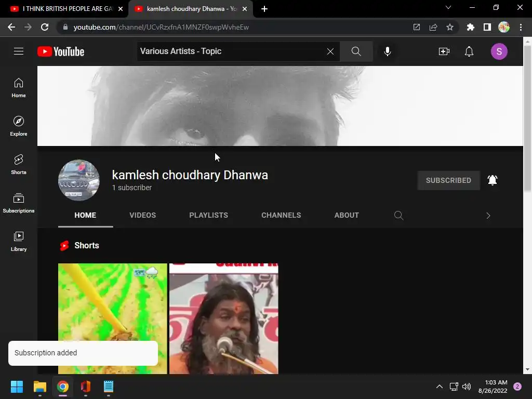Open a new browser tab
The image size is (532, 399).
[264, 9]
